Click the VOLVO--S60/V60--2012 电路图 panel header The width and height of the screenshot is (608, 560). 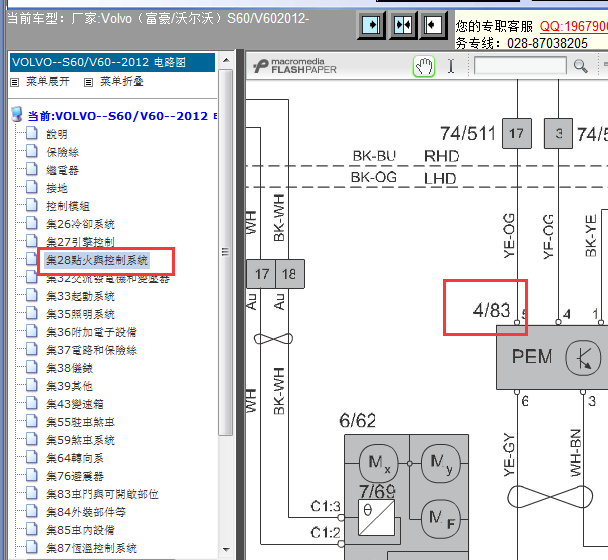coord(112,62)
